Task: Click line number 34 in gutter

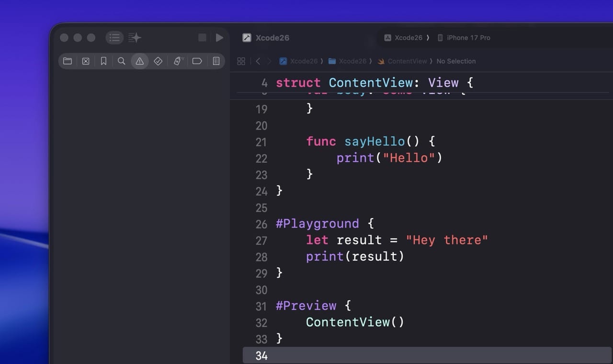Action: pyautogui.click(x=261, y=356)
